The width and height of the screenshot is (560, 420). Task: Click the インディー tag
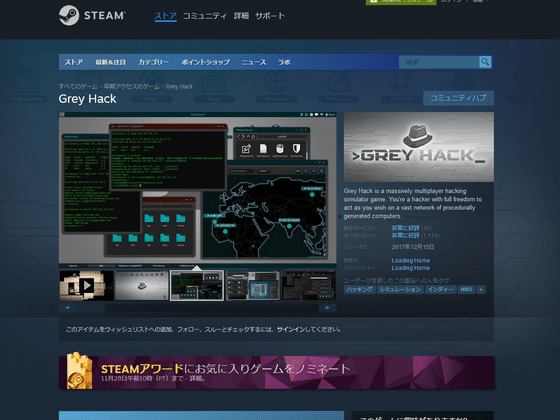[x=440, y=290]
